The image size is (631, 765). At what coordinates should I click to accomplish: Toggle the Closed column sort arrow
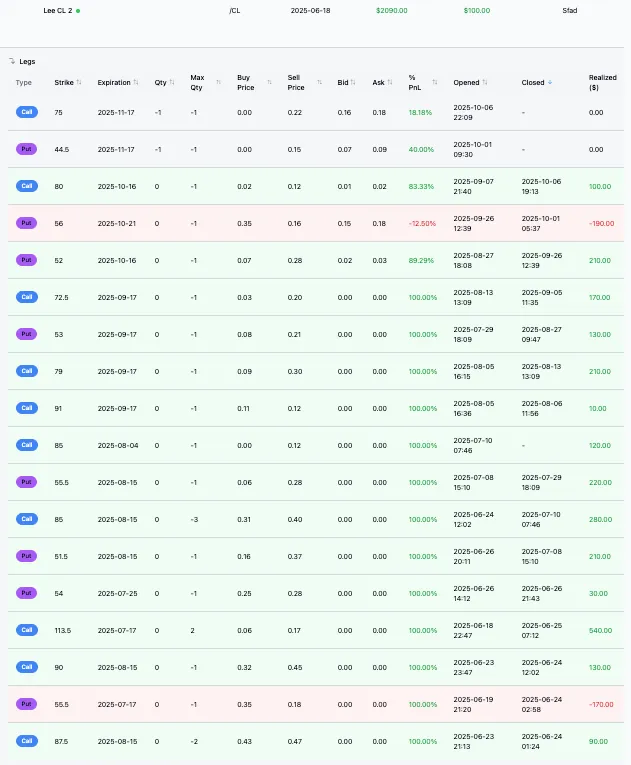(x=550, y=82)
